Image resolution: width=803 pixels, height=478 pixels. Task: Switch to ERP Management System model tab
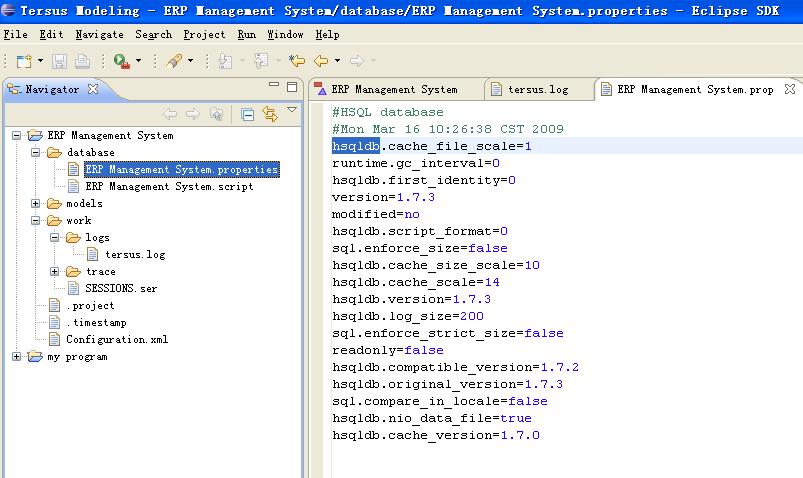pos(393,89)
